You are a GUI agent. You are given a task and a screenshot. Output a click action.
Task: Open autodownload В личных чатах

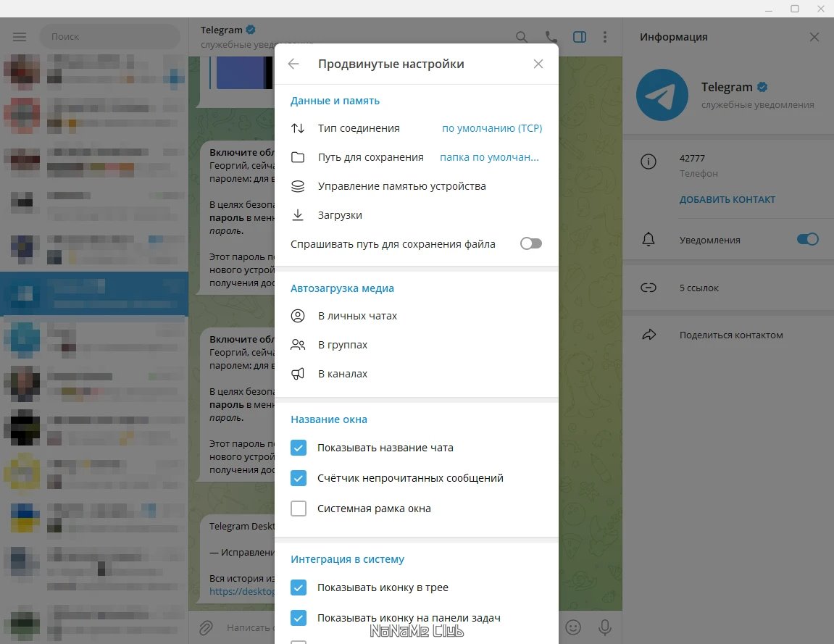(357, 316)
